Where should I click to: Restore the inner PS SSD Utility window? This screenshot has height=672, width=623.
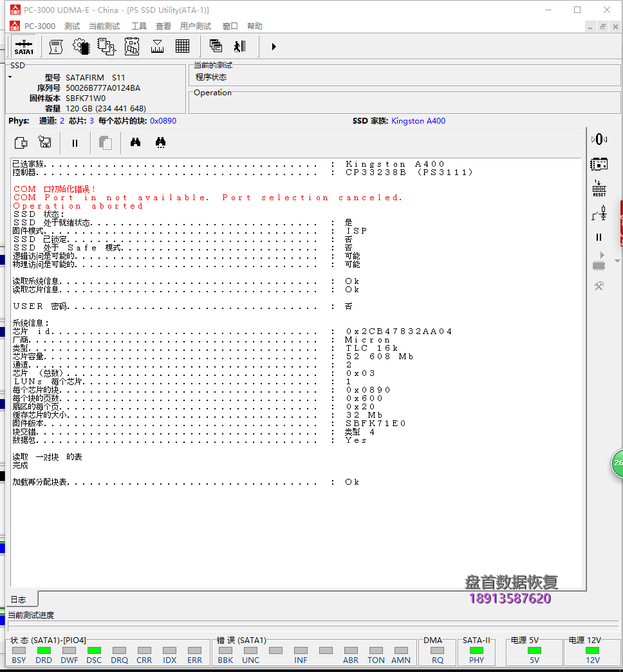[x=603, y=26]
